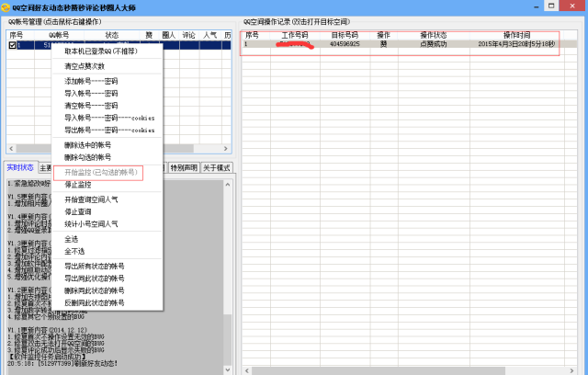Viewport: 588px width, 375px height.
Task: Click left arrow of operation record scrollbar
Action: point(247,371)
